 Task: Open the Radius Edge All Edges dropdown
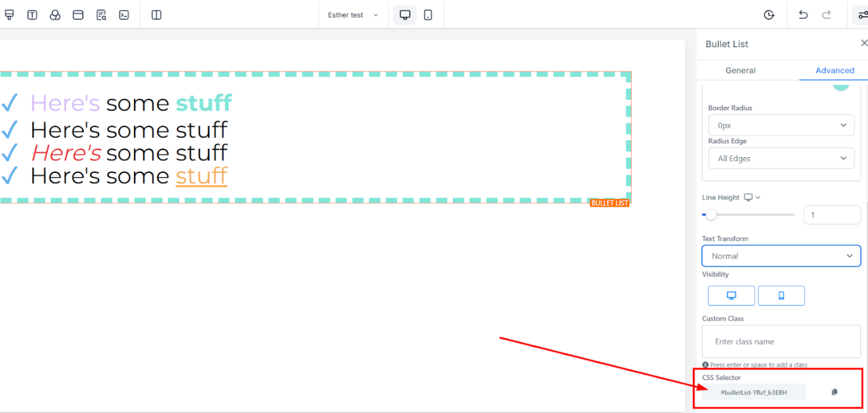point(781,158)
